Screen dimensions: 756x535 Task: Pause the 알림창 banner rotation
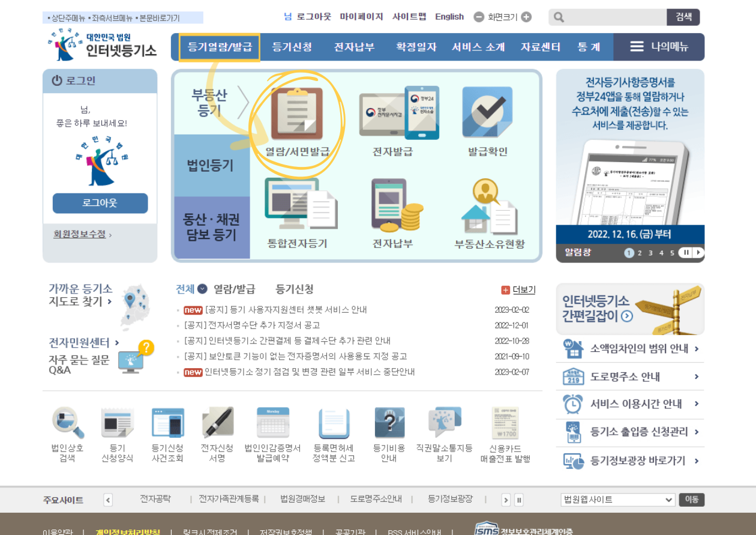point(686,253)
